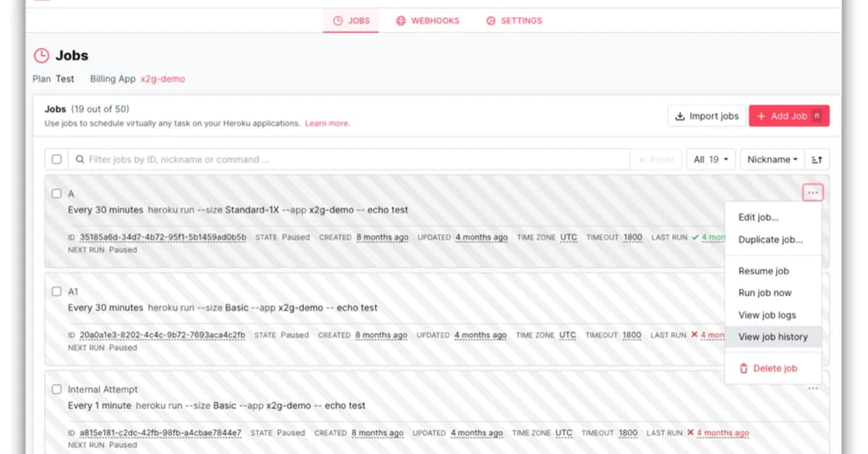Select the A1 job checkbox
Screen dimensions: 868x454
56,291
